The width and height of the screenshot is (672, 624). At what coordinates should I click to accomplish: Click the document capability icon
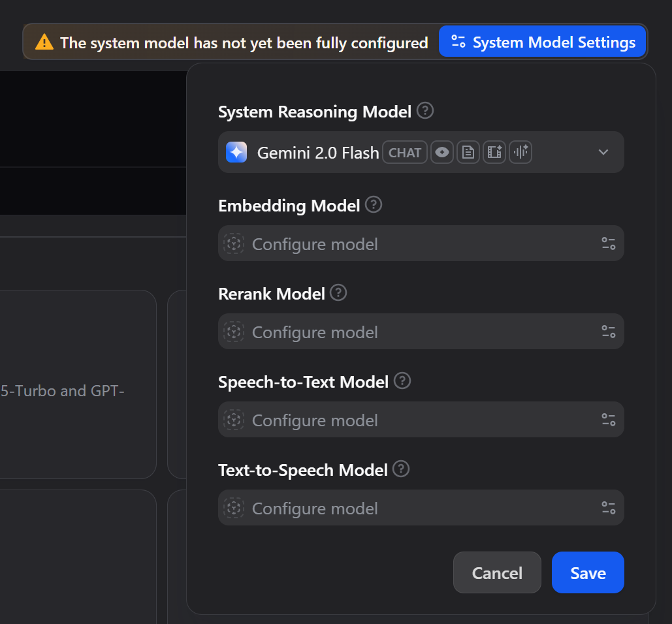coord(468,152)
